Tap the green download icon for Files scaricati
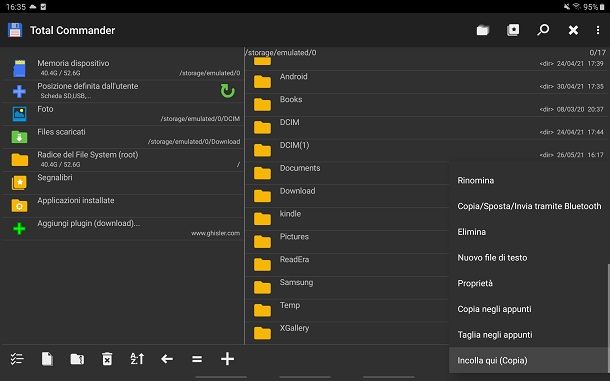 [19, 137]
